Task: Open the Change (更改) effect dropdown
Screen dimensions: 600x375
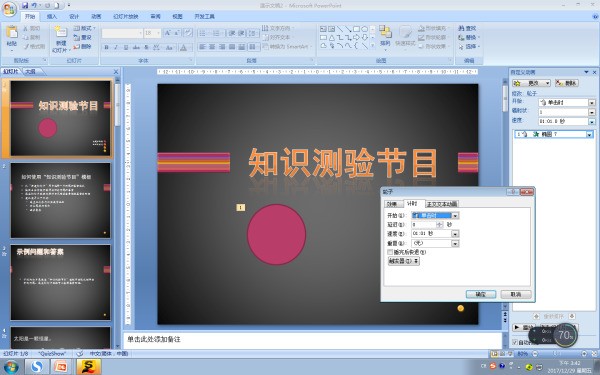Action: coord(531,83)
